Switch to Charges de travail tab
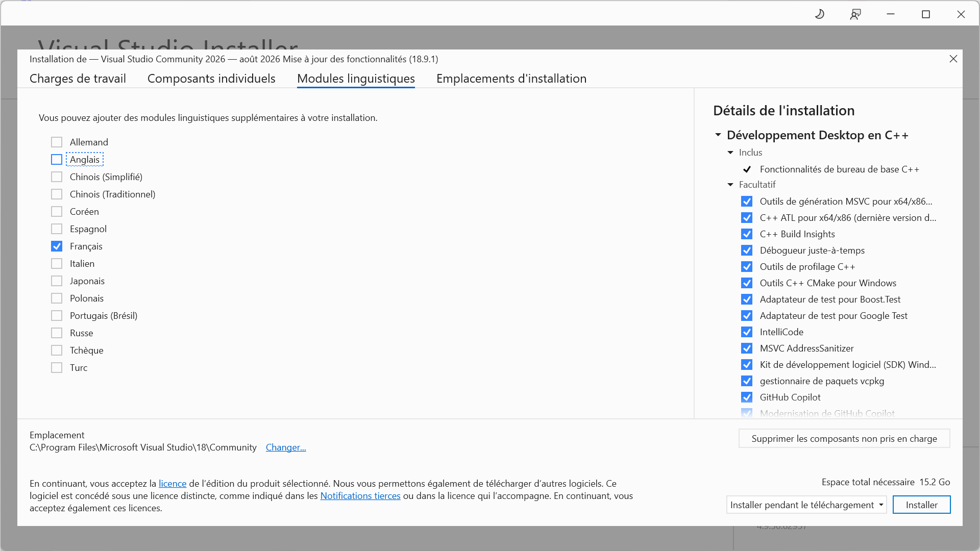 pyautogui.click(x=78, y=79)
